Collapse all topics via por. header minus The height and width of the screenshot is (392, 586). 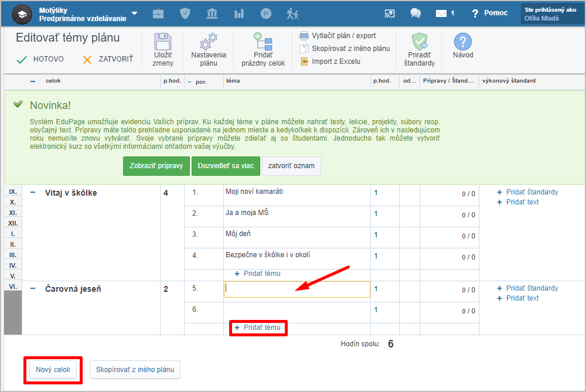coord(189,82)
